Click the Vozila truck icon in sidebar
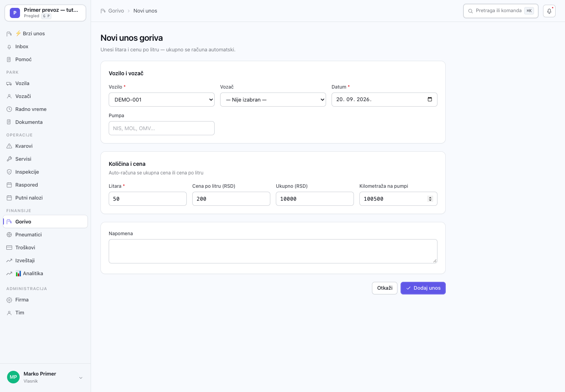 (9, 83)
